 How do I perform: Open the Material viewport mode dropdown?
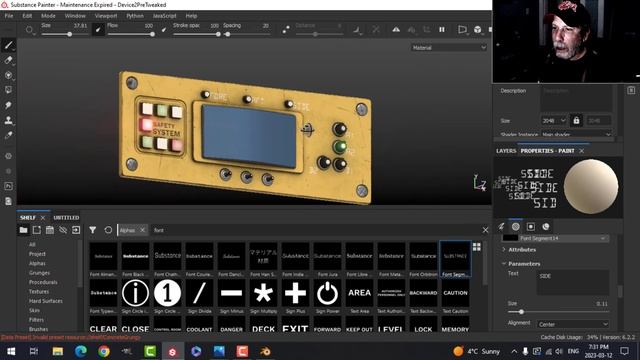449,48
